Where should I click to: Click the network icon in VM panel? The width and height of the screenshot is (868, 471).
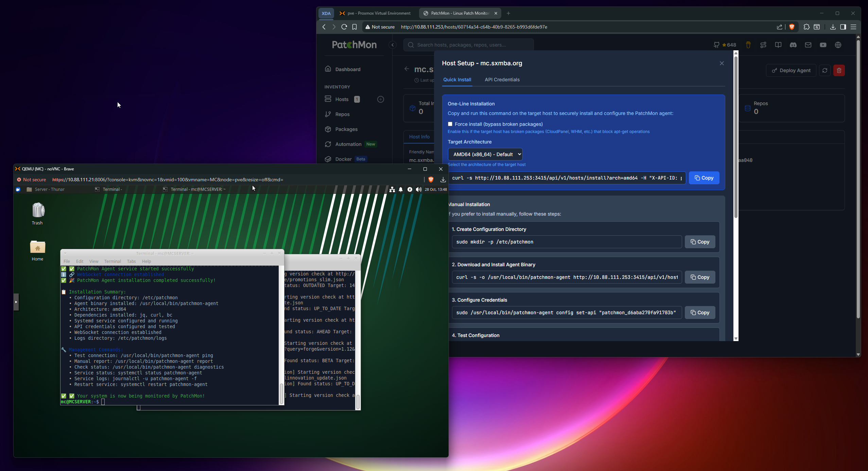click(392, 189)
